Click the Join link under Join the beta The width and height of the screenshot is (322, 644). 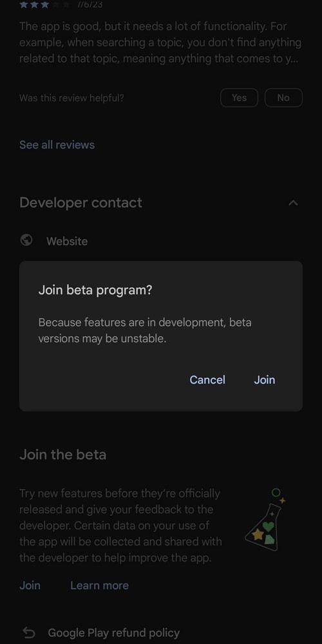pos(30,585)
